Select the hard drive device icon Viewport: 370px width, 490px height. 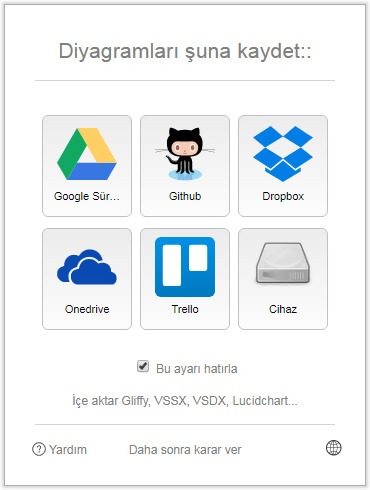point(283,263)
